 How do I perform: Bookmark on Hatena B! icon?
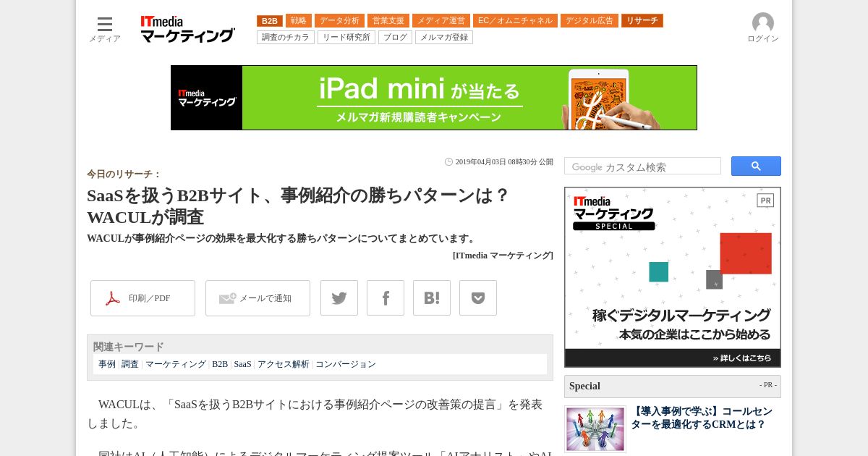point(432,298)
